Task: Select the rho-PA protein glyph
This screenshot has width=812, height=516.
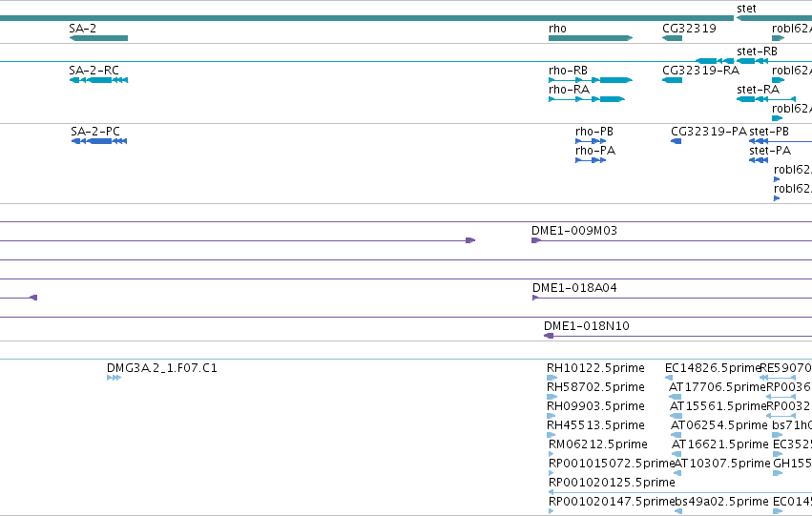Action: 591,160
